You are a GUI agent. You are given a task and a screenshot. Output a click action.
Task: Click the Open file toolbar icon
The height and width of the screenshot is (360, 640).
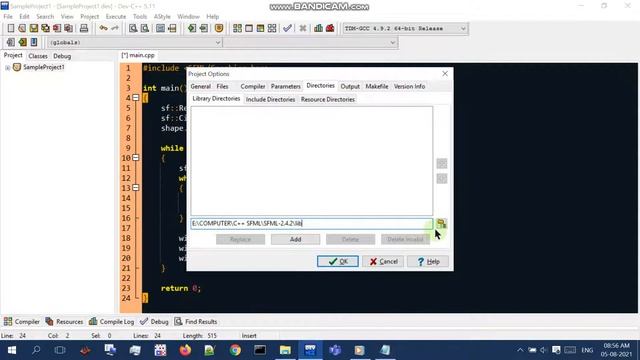click(x=22, y=28)
